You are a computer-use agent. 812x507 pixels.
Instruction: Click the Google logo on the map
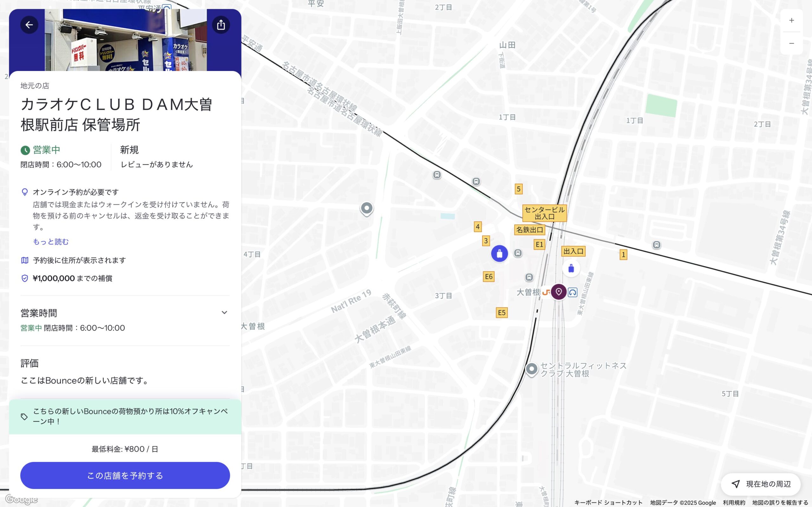pos(22,499)
